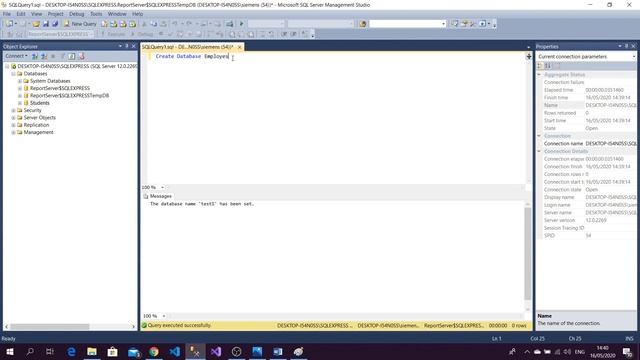Select the server root node in Object Explorer
Viewport: 640px width, 360px height.
click(x=77, y=66)
